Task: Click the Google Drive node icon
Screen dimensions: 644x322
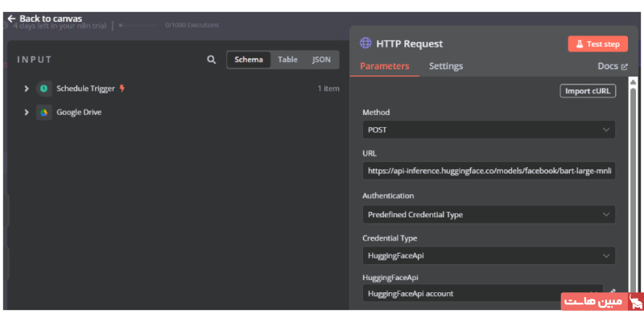Action: (x=43, y=113)
